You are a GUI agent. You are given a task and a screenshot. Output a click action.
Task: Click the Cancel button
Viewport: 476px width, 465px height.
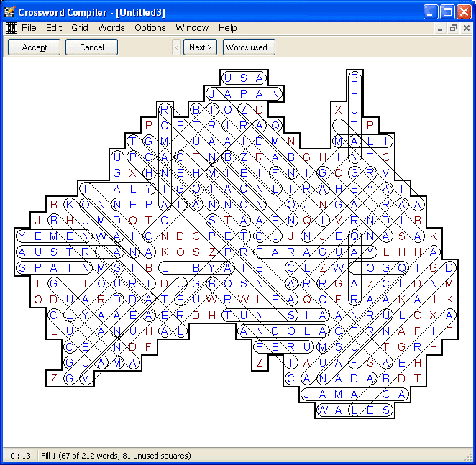[91, 47]
